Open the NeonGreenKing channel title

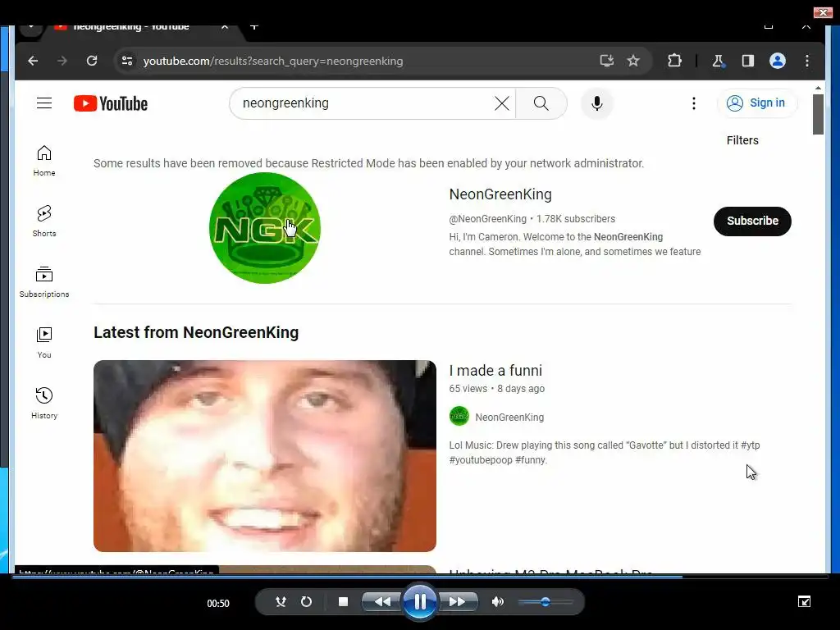pyautogui.click(x=500, y=194)
